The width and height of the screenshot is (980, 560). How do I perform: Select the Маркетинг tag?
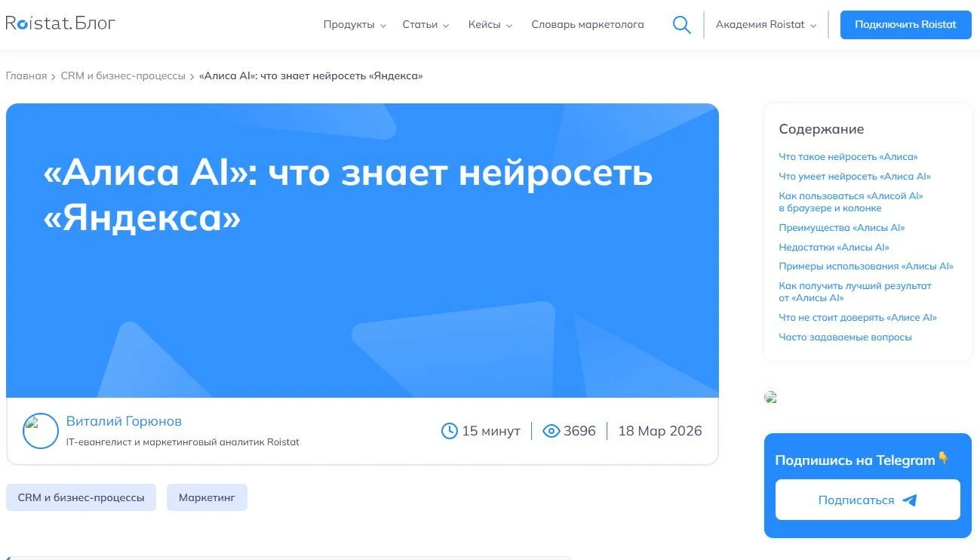[x=207, y=497]
